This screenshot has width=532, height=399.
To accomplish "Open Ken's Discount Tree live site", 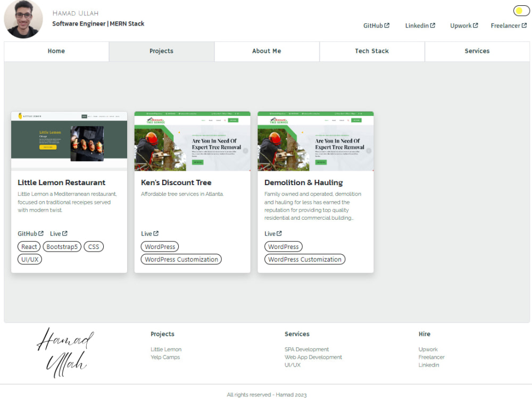I will click(x=148, y=233).
